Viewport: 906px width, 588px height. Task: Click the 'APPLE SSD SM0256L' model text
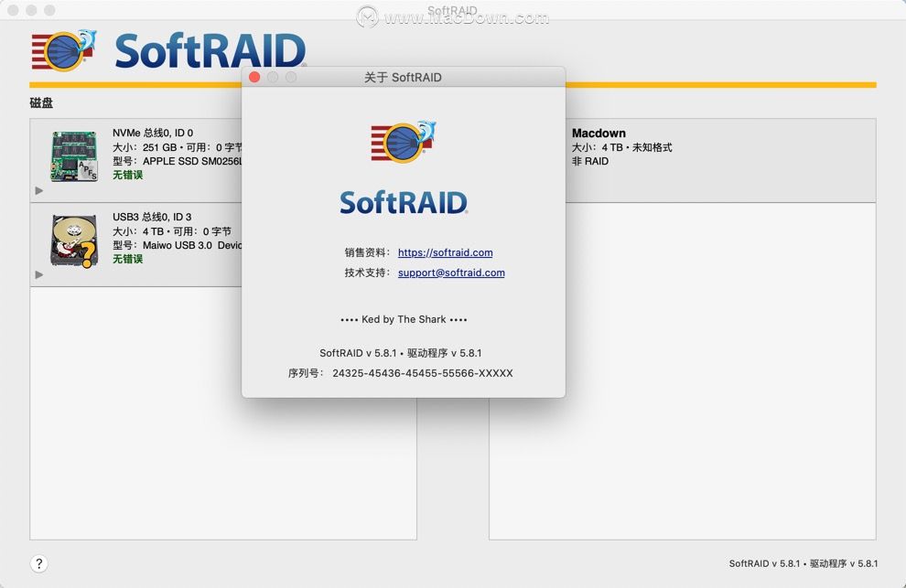pyautogui.click(x=192, y=161)
